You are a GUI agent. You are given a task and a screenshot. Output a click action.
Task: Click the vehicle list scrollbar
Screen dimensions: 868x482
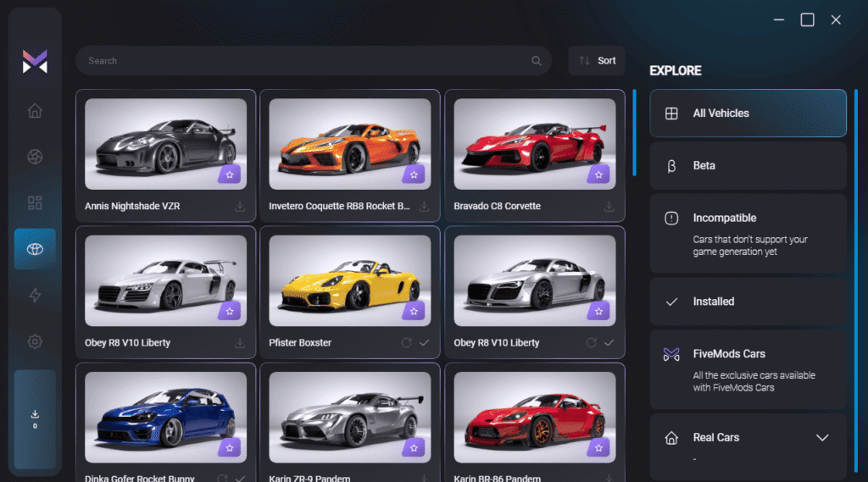(634, 133)
